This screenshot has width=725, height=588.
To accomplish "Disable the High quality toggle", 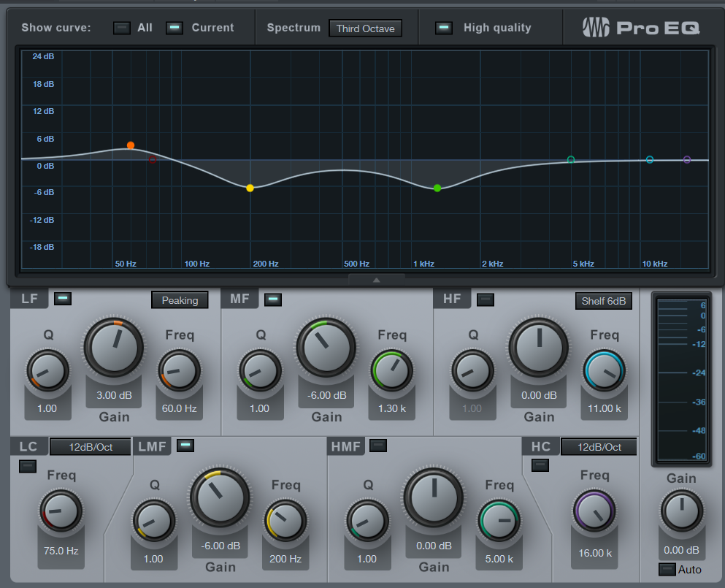I will pyautogui.click(x=443, y=28).
